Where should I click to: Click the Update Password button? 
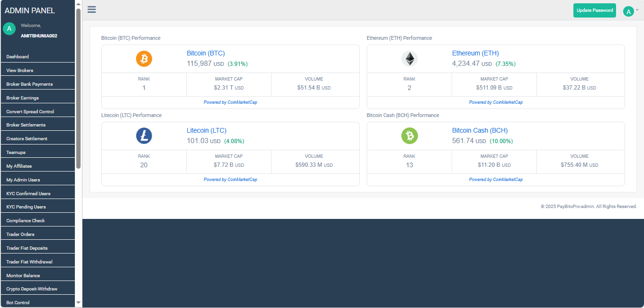(594, 10)
